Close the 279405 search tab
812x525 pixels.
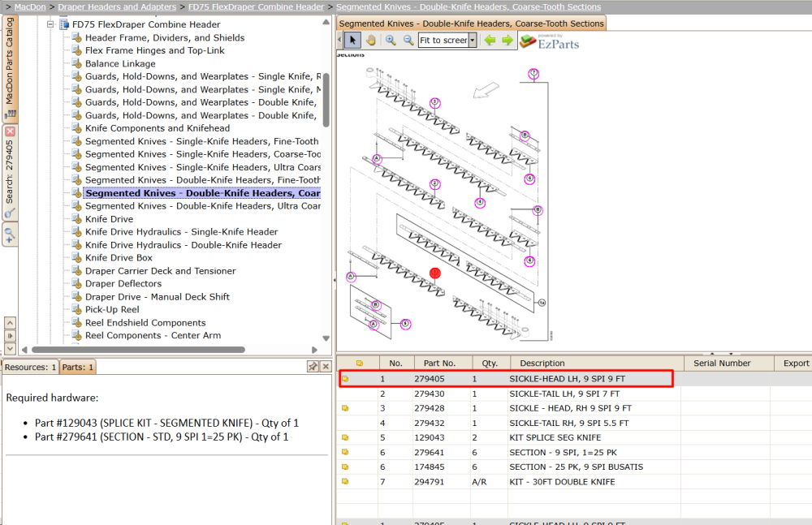click(10, 131)
